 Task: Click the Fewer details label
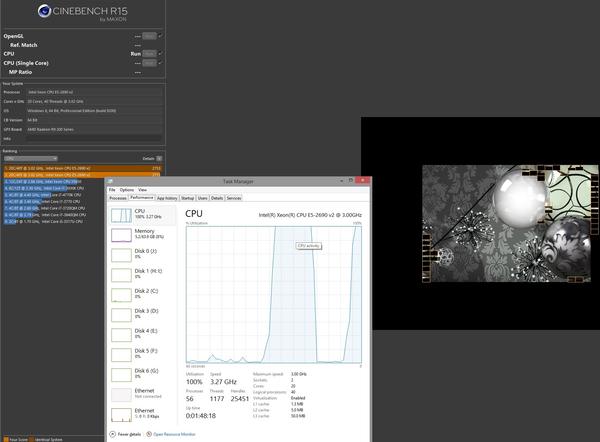point(129,434)
